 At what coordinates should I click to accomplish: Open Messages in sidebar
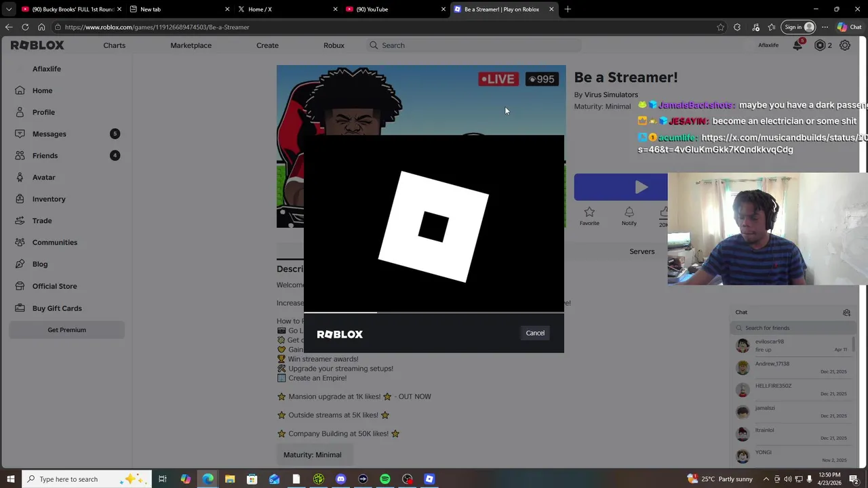click(49, 134)
